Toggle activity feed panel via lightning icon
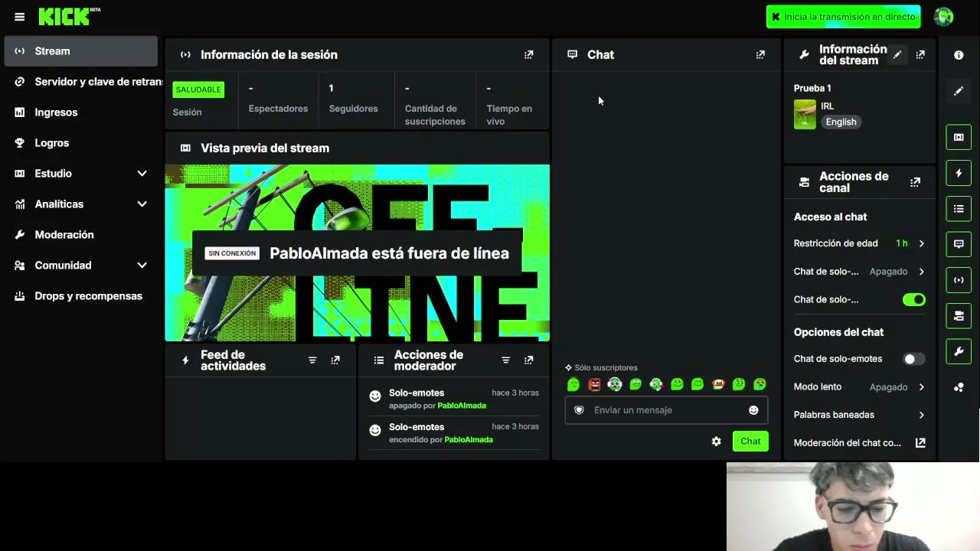 [959, 173]
